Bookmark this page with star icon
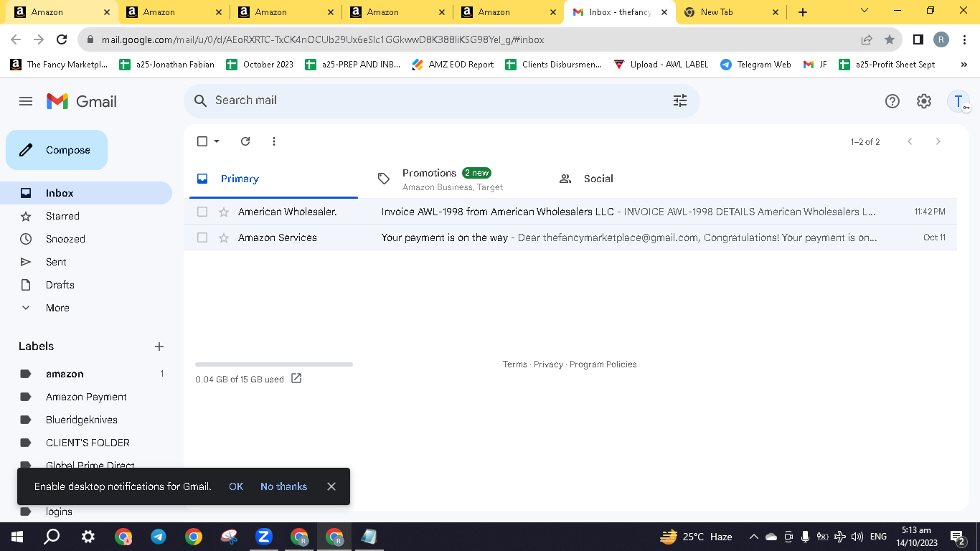 [x=890, y=40]
